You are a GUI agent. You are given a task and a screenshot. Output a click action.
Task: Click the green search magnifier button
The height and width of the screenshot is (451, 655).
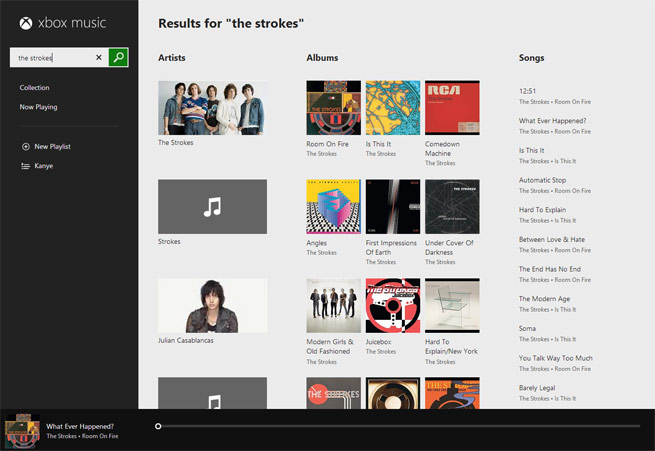118,57
